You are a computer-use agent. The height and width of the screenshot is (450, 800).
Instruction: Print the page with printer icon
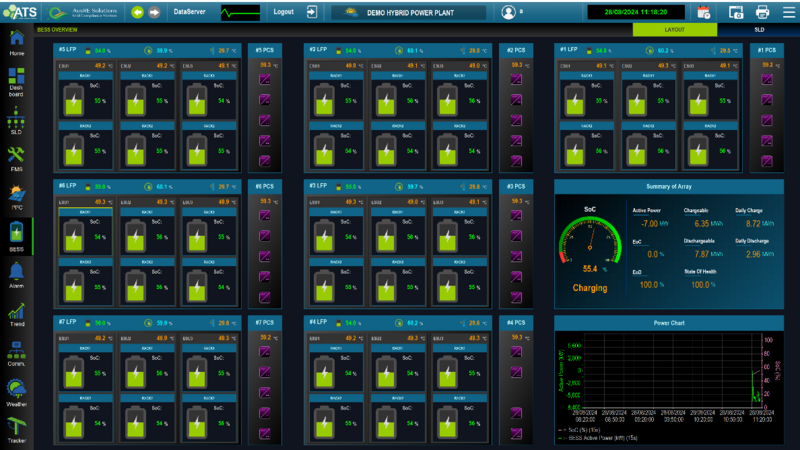pyautogui.click(x=762, y=12)
